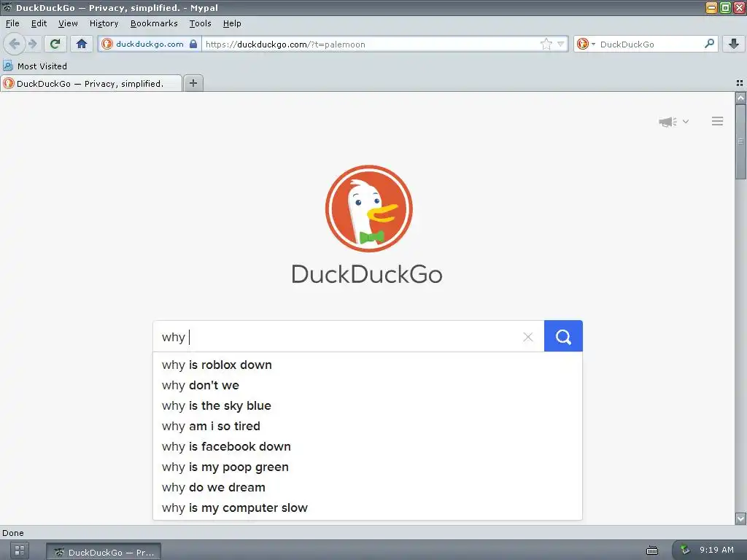
Task: Click the padlock security icon
Action: pyautogui.click(x=193, y=44)
